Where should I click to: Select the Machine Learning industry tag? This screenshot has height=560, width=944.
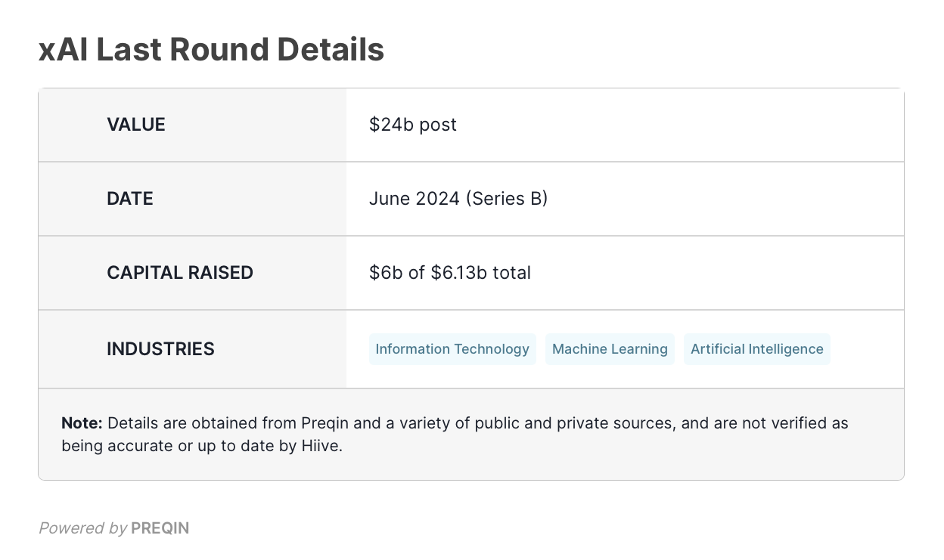[610, 349]
